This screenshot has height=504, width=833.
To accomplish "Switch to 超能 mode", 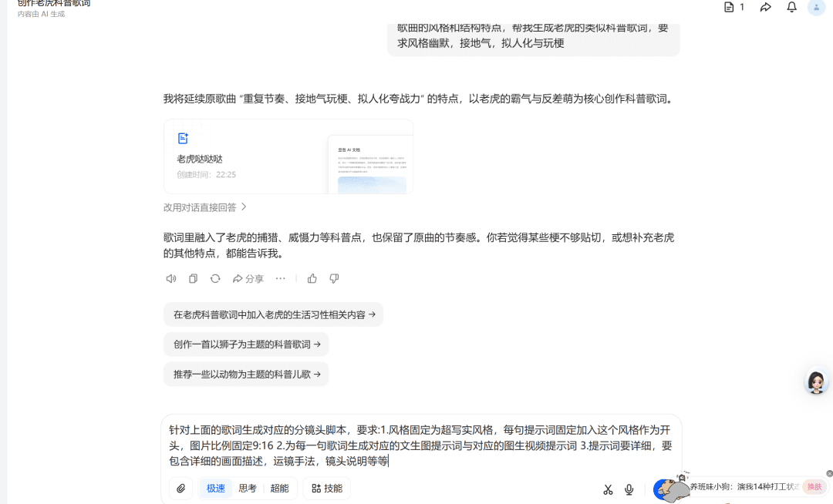I will click(x=279, y=489).
